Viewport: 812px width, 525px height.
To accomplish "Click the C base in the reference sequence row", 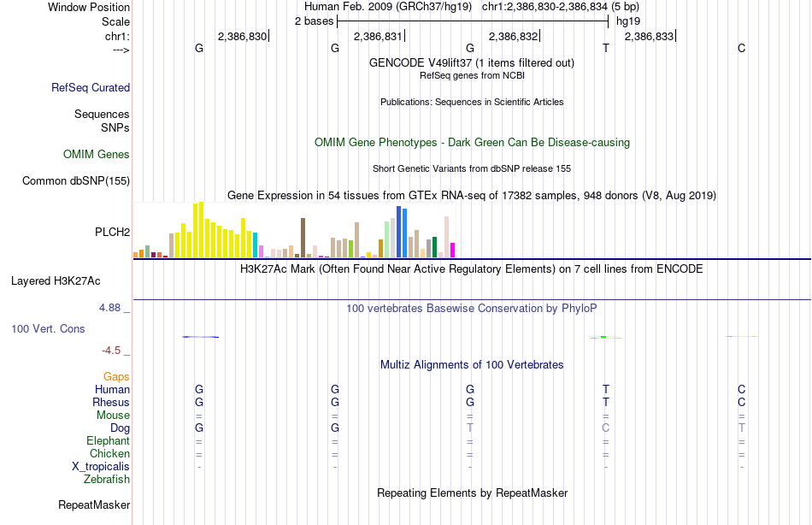I will (x=742, y=48).
